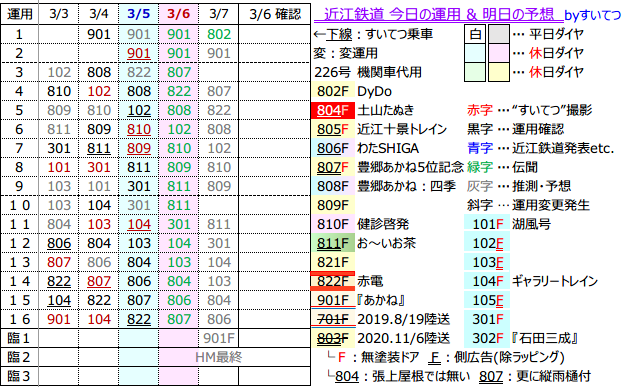
Task: Select red 101 in row 8 under 3/3
Action: click(59, 167)
